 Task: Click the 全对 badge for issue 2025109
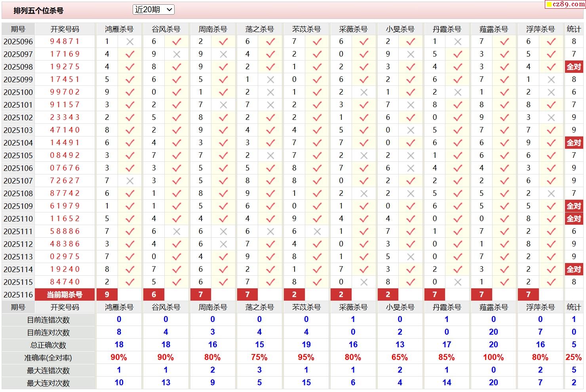pos(574,206)
